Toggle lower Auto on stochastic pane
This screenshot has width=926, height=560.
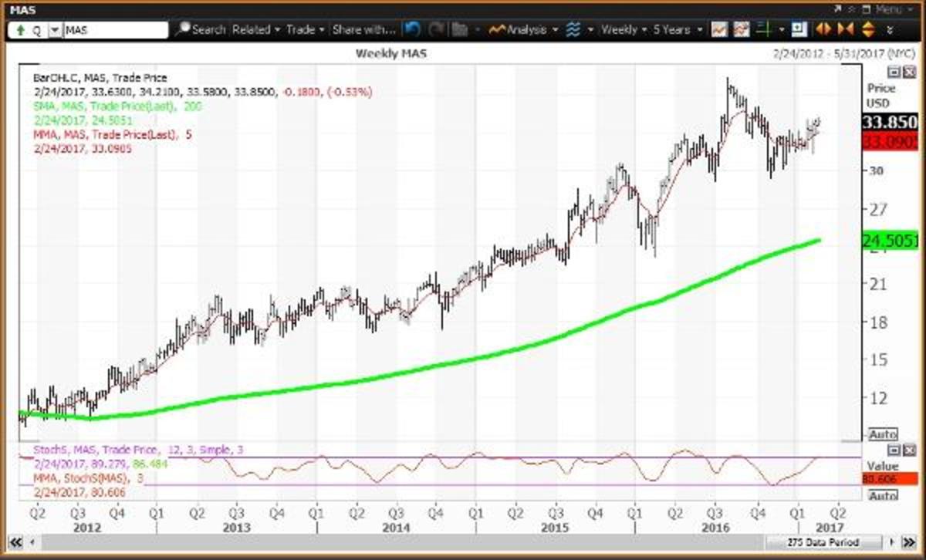(x=883, y=496)
